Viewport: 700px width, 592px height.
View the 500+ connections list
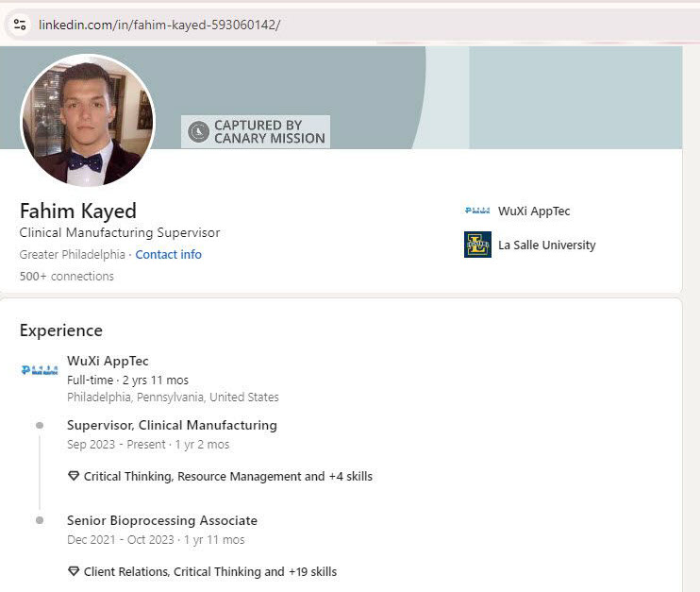pyautogui.click(x=66, y=277)
